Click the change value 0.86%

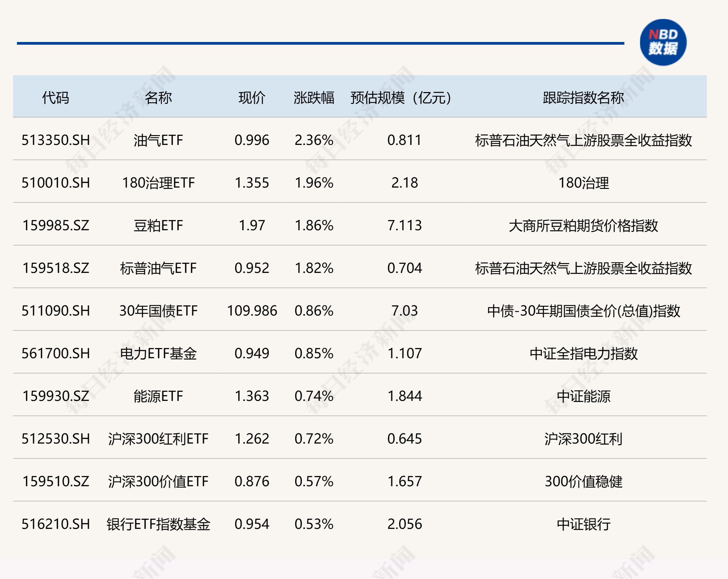(x=314, y=311)
